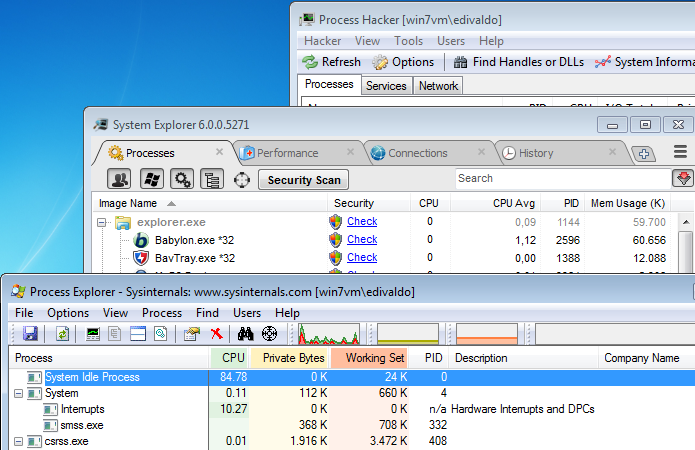Image resolution: width=695 pixels, height=450 pixels.
Task: Open the Hacker menu
Action: pyautogui.click(x=322, y=41)
